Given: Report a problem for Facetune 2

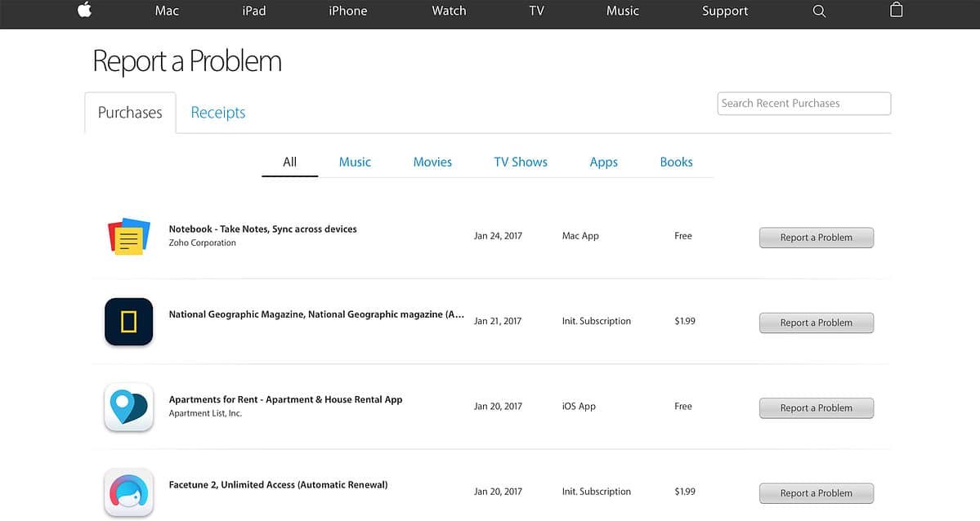Looking at the screenshot, I should pos(817,493).
